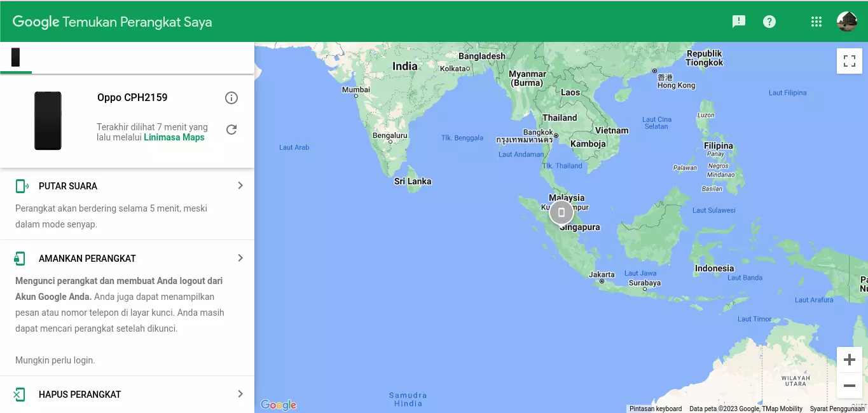
Task: Expand the Amankan Perangkat chevron
Action: [x=240, y=258]
